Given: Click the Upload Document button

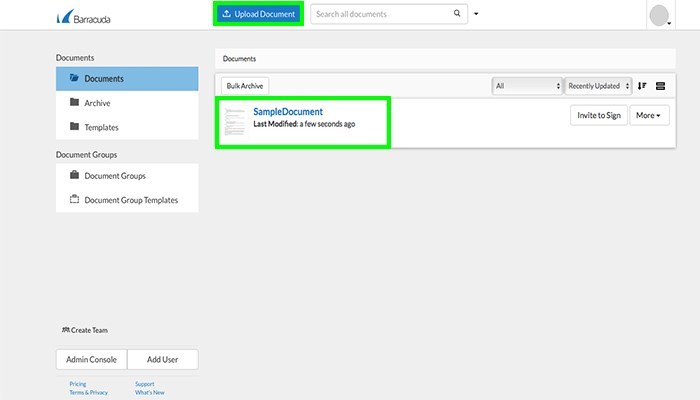Looking at the screenshot, I should (258, 14).
